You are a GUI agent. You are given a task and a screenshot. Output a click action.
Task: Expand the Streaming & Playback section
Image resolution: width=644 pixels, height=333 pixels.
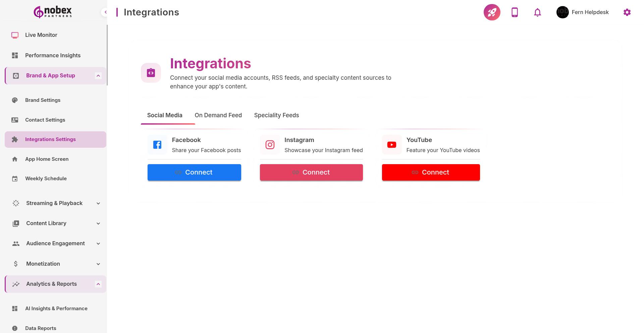coord(98,203)
